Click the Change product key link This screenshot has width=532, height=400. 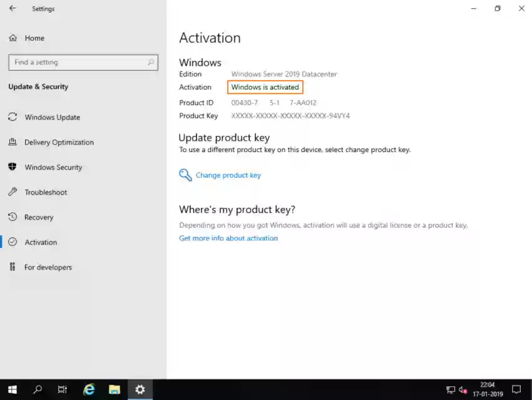228,175
